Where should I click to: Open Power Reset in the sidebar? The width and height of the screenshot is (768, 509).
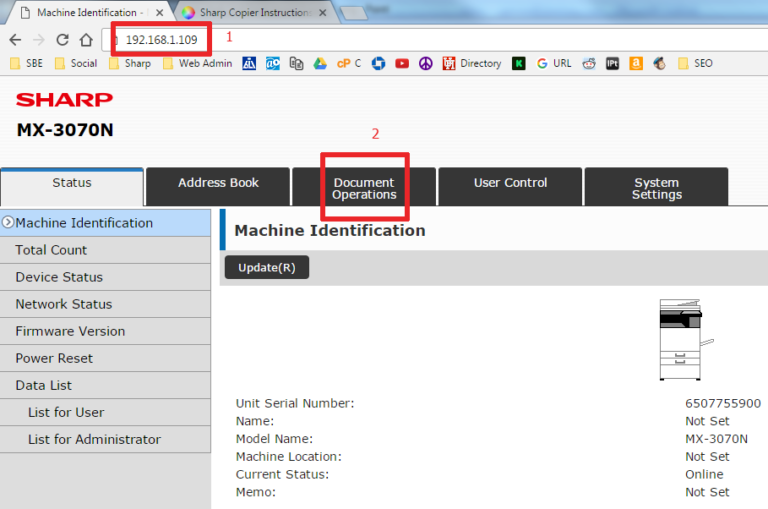(105, 358)
